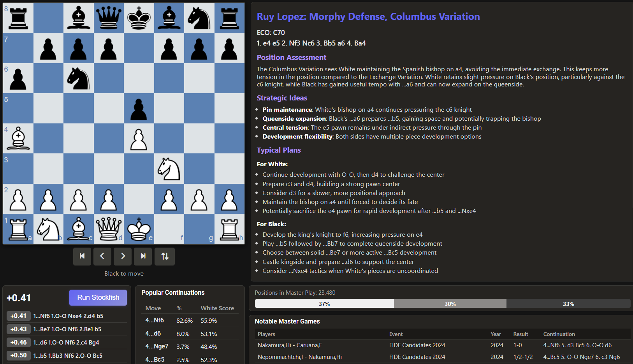Image resolution: width=633 pixels, height=364 pixels.
Task: Select the black pawn on e5
Action: 139,109
